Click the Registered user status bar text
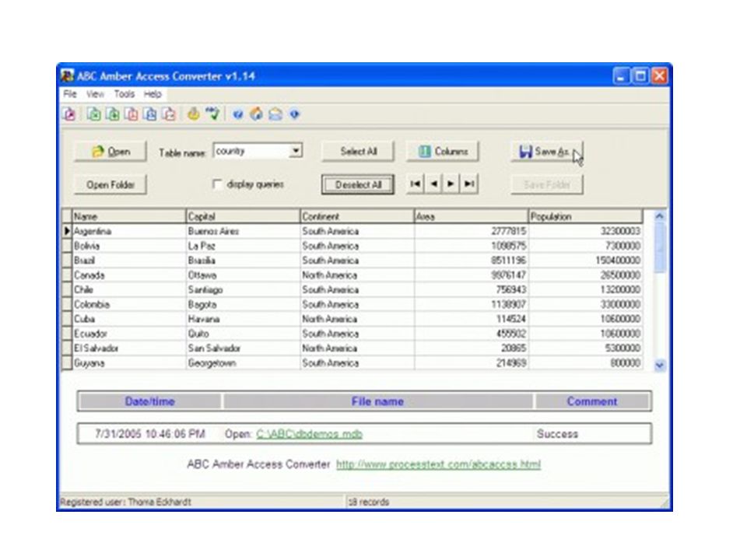 point(125,502)
